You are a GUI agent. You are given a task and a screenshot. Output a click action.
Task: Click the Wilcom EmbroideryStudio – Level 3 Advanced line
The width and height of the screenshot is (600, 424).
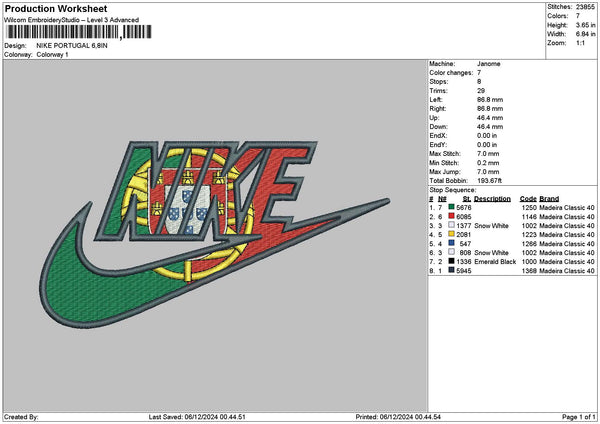71,20
